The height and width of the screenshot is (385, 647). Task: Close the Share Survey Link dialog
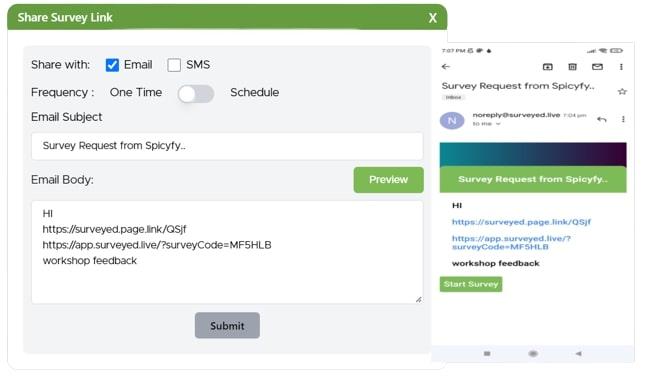(x=432, y=18)
